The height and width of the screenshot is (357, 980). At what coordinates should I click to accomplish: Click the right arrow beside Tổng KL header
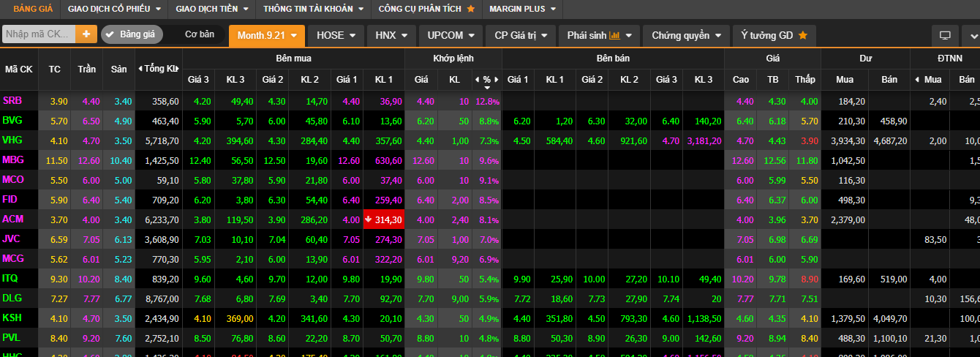pyautogui.click(x=176, y=69)
